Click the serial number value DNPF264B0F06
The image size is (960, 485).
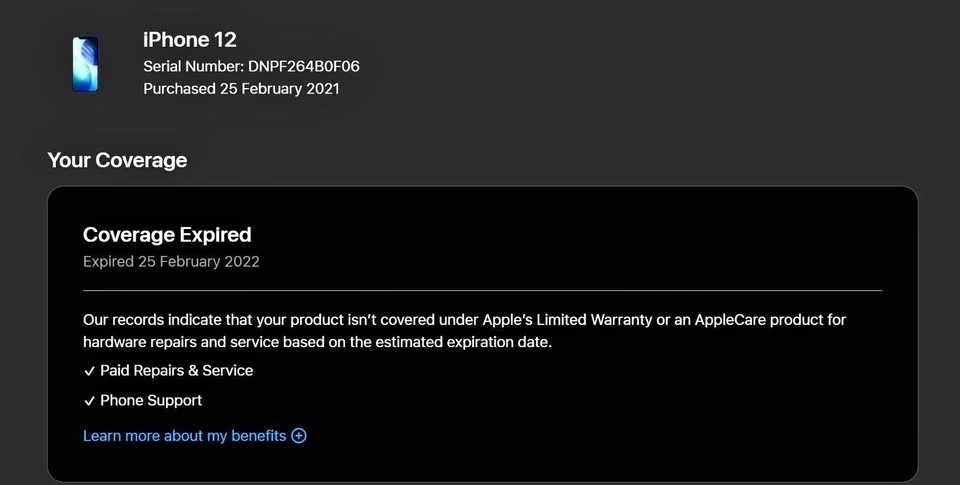click(304, 67)
